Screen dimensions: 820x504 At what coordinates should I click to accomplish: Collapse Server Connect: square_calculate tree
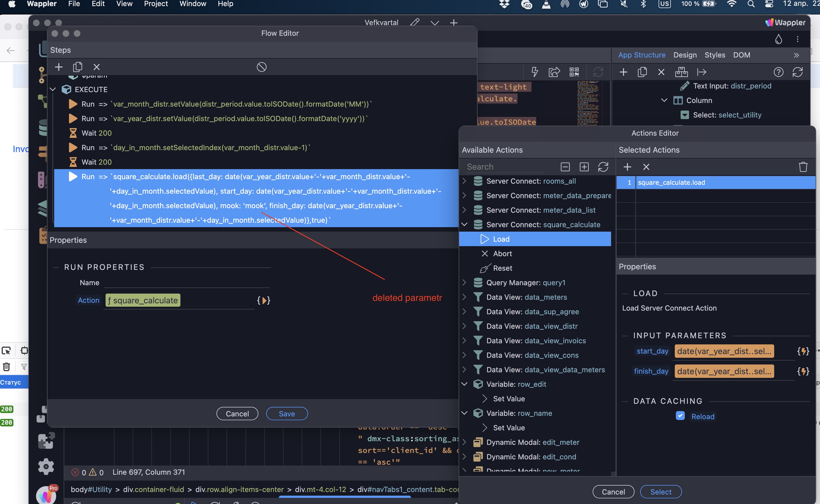pos(464,224)
